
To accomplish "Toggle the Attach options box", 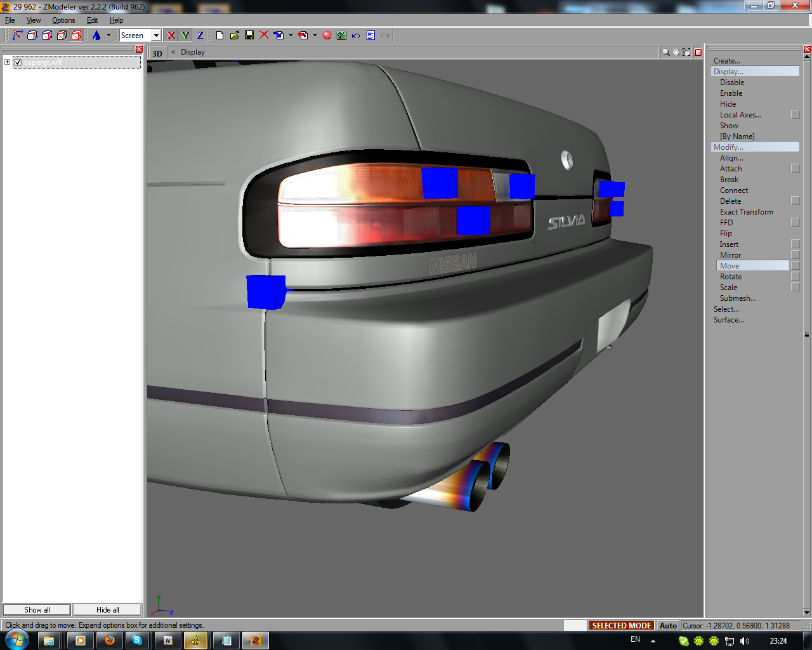I will (x=796, y=169).
